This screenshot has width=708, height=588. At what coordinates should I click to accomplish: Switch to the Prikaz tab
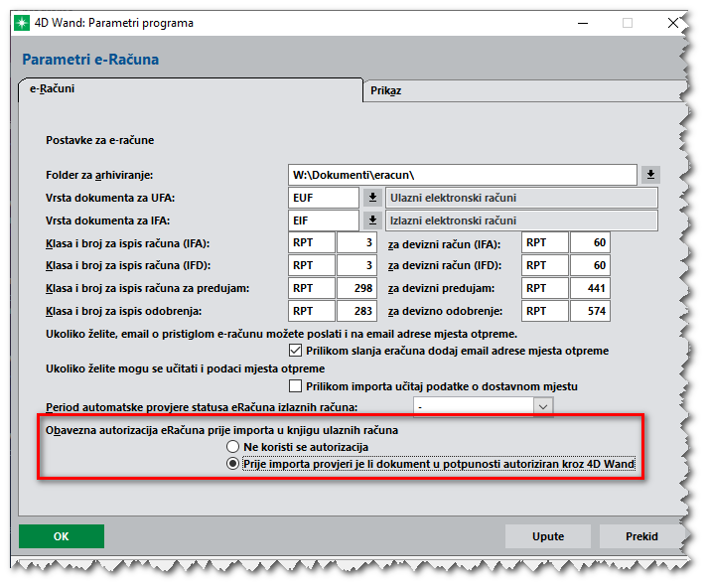pyautogui.click(x=385, y=90)
